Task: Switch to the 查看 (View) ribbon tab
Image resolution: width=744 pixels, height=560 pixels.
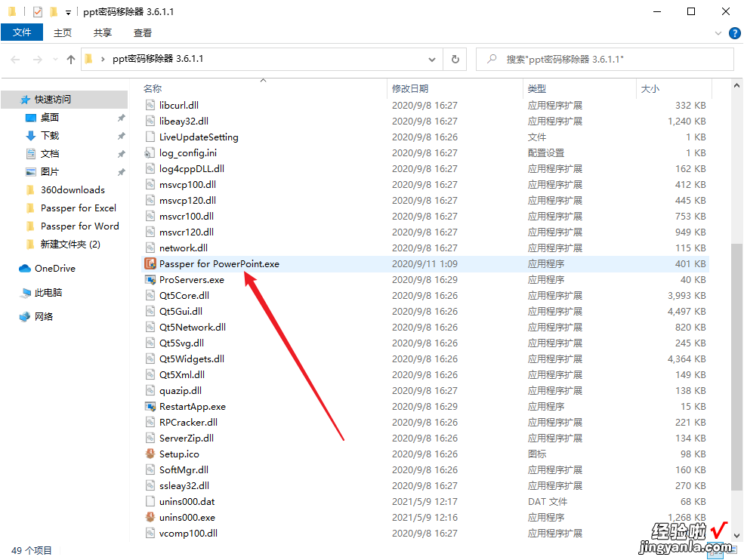Action: [142, 32]
